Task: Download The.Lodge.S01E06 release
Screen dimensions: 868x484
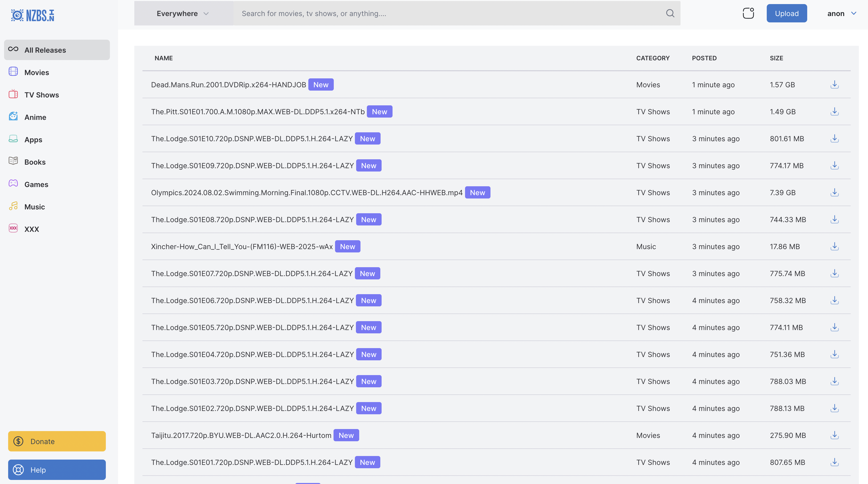Action: (x=835, y=300)
